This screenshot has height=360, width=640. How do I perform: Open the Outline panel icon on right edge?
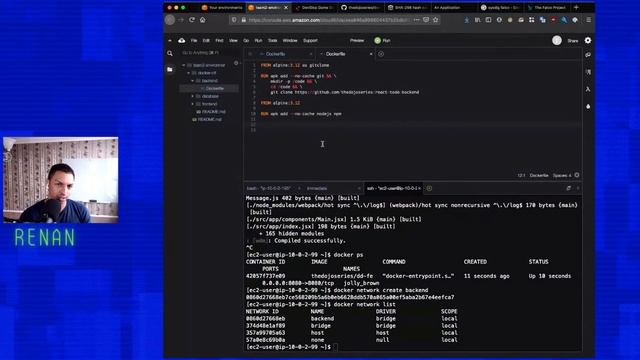tap(588, 72)
